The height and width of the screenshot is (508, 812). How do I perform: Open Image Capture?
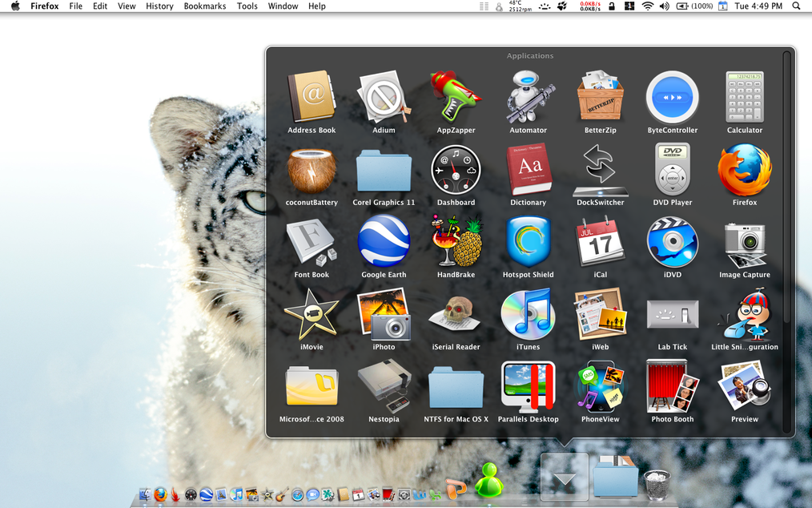(x=745, y=244)
